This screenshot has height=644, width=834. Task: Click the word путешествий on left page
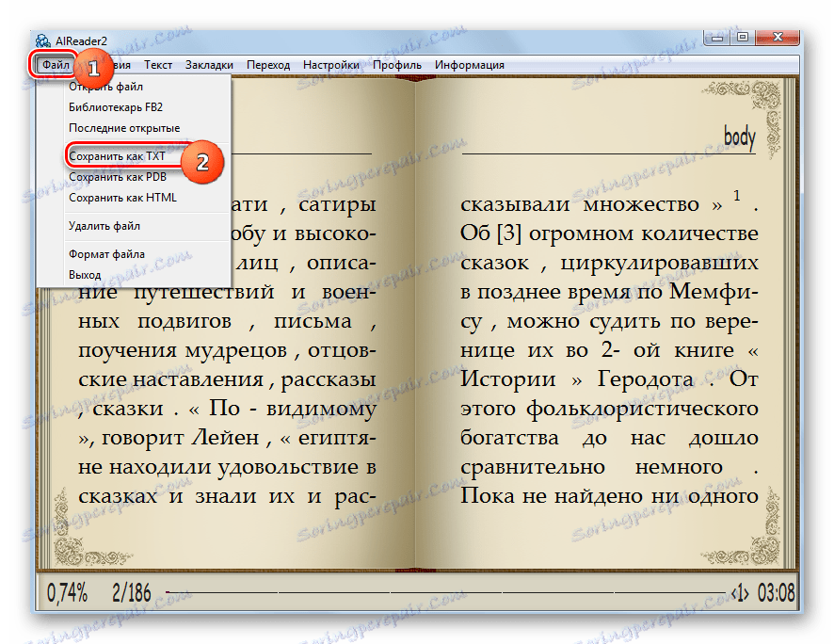[x=203, y=293]
